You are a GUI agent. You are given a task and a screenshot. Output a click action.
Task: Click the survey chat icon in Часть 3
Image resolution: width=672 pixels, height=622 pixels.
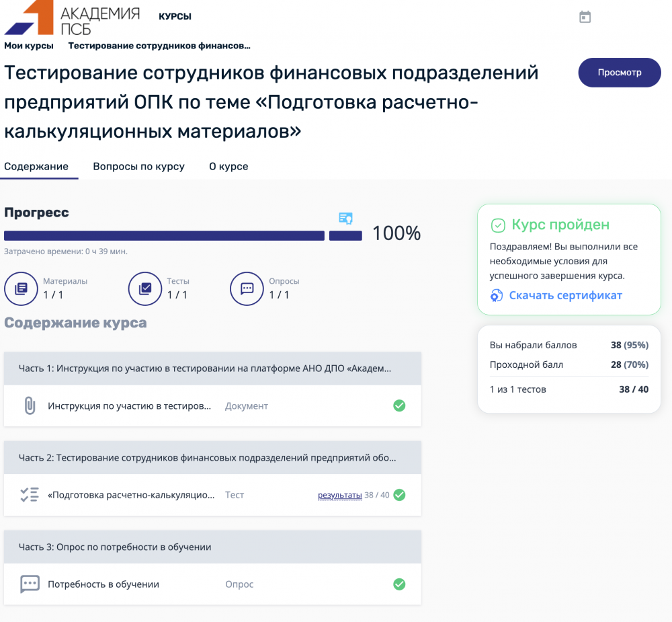pos(30,584)
